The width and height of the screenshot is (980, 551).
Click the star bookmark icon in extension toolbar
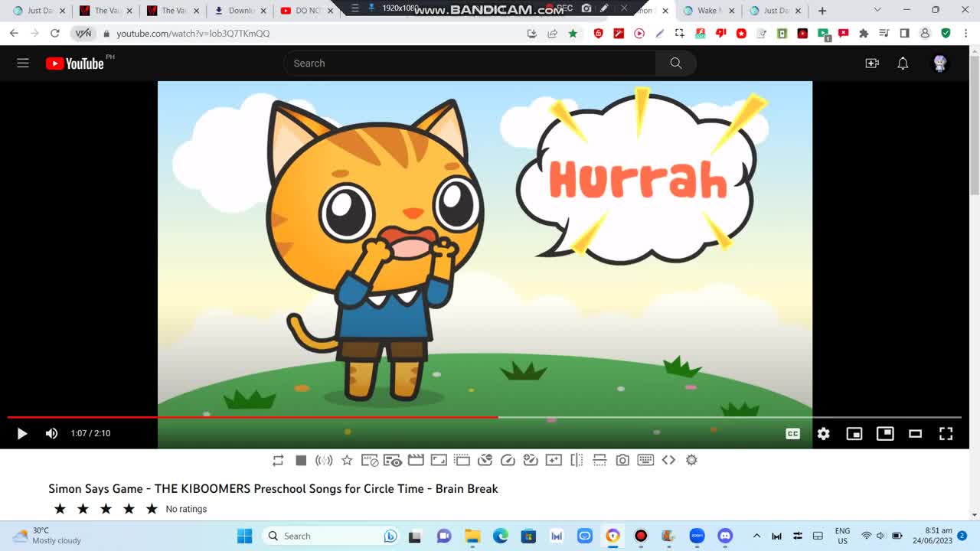point(347,460)
